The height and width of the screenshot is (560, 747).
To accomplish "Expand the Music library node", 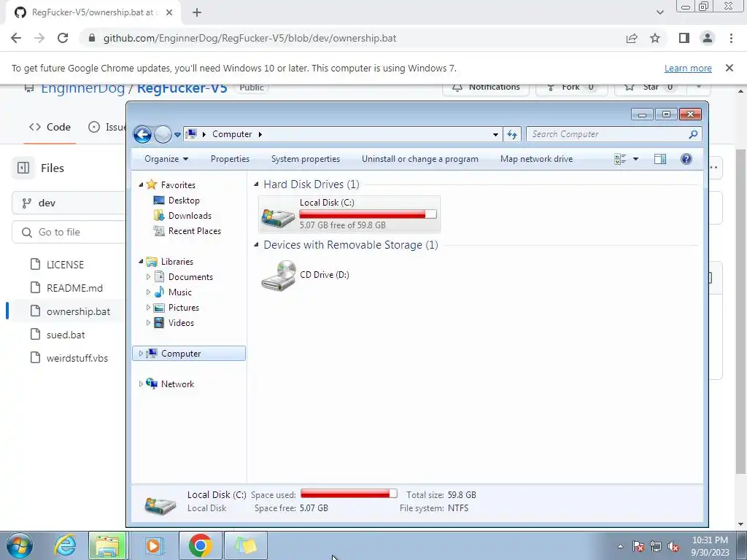I will click(x=148, y=292).
